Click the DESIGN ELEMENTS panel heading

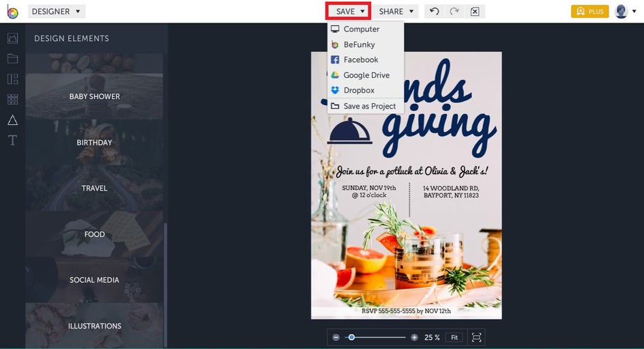tap(72, 38)
